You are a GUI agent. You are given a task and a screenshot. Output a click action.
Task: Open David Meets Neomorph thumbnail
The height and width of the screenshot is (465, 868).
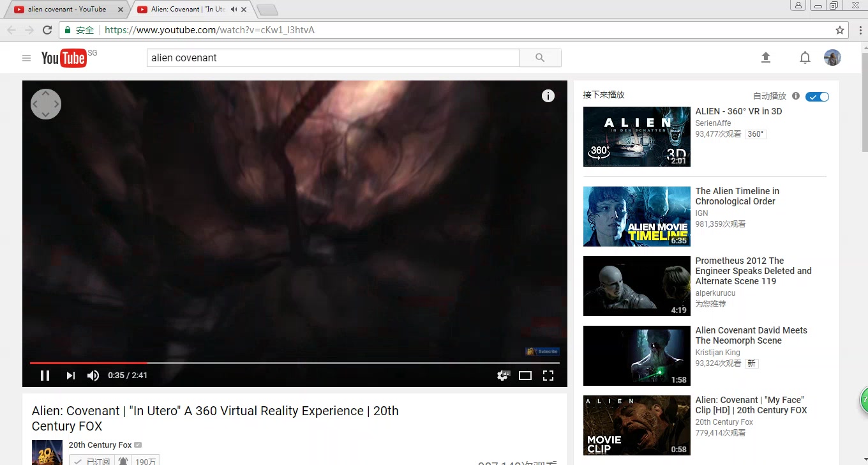pyautogui.click(x=637, y=356)
